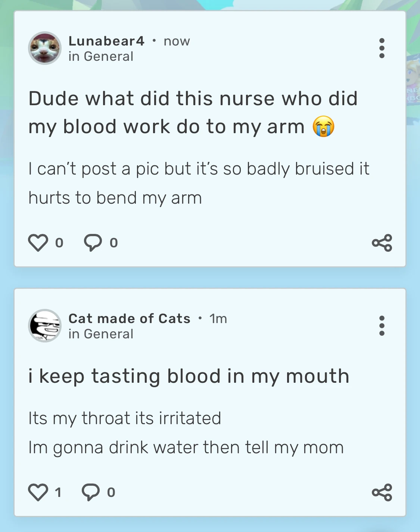This screenshot has height=532, width=420.
Task: Share Lunabear4's bruised arm post
Action: click(382, 243)
